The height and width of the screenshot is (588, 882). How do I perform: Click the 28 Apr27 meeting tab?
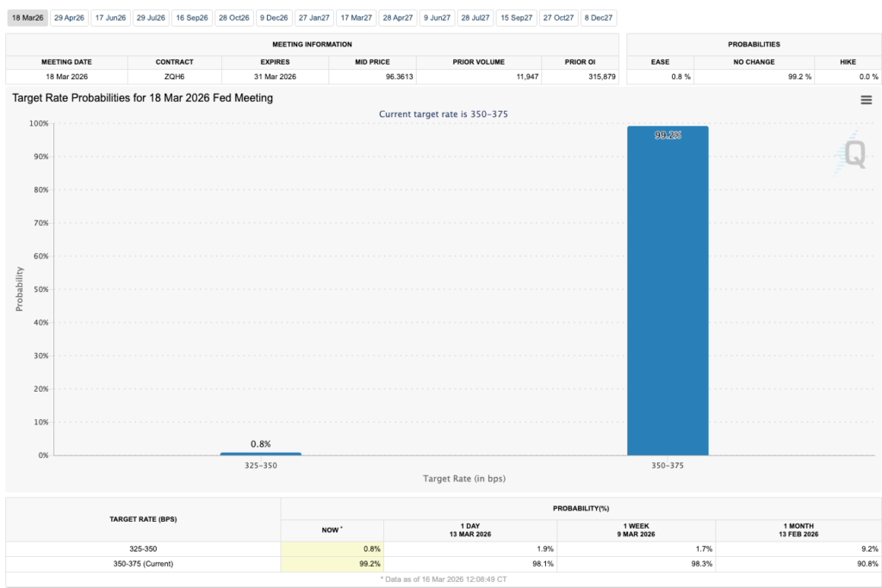point(398,17)
